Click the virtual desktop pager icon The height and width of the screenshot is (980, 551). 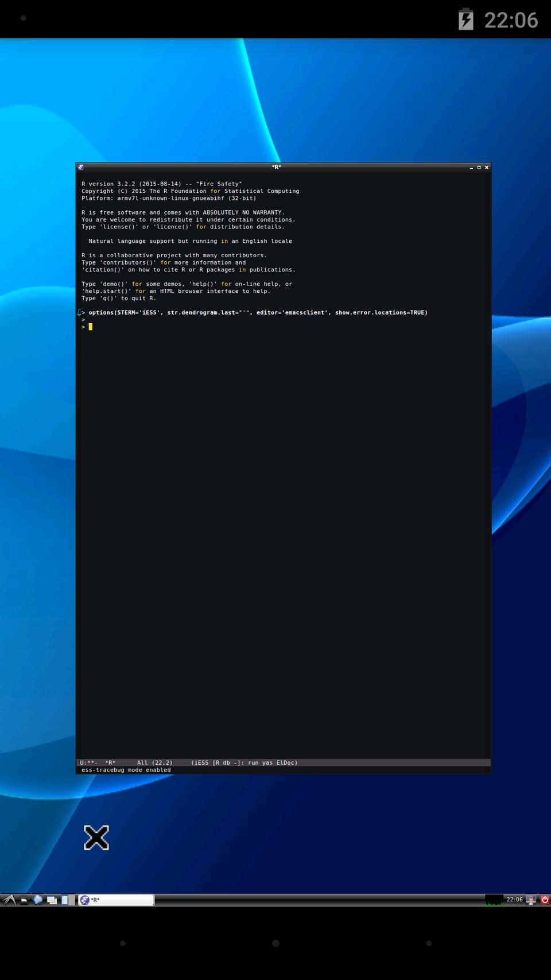tap(65, 900)
